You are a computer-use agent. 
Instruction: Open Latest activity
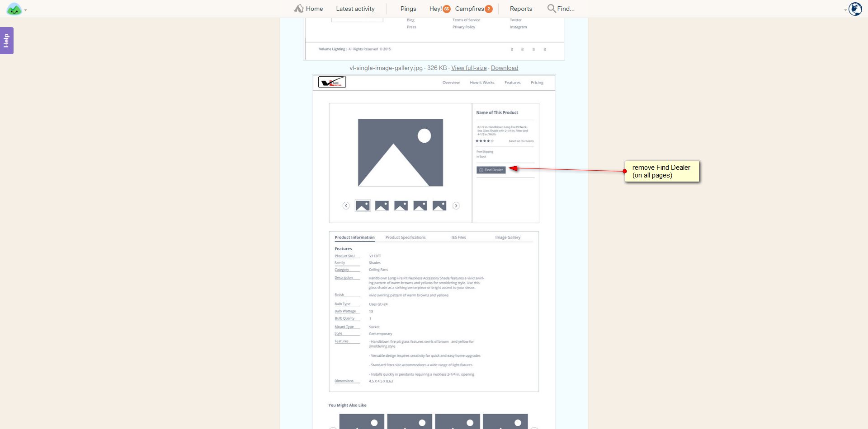tap(355, 9)
